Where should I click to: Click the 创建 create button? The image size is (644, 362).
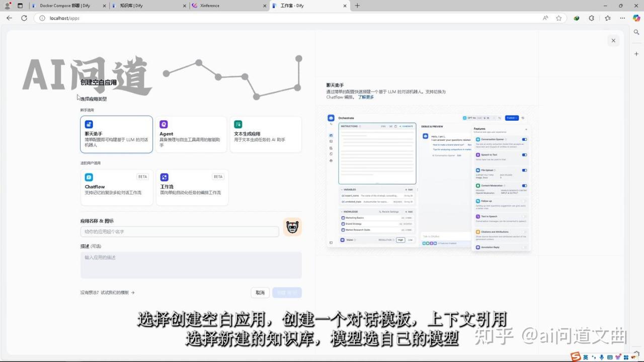[287, 293]
